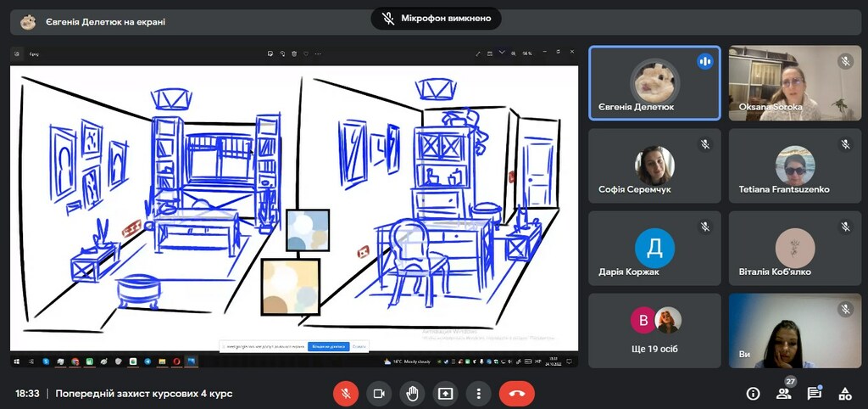Click the Photos app icon on shared taskbar

pyautogui.click(x=191, y=361)
